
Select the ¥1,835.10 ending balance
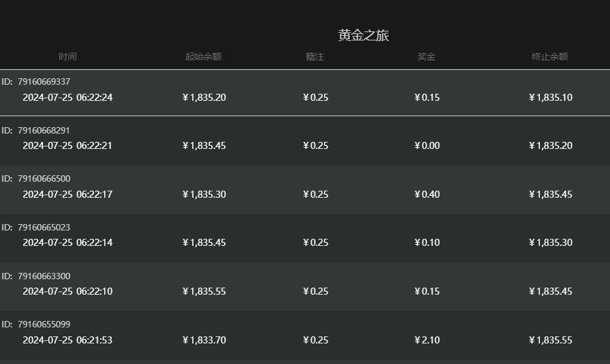[x=551, y=98]
